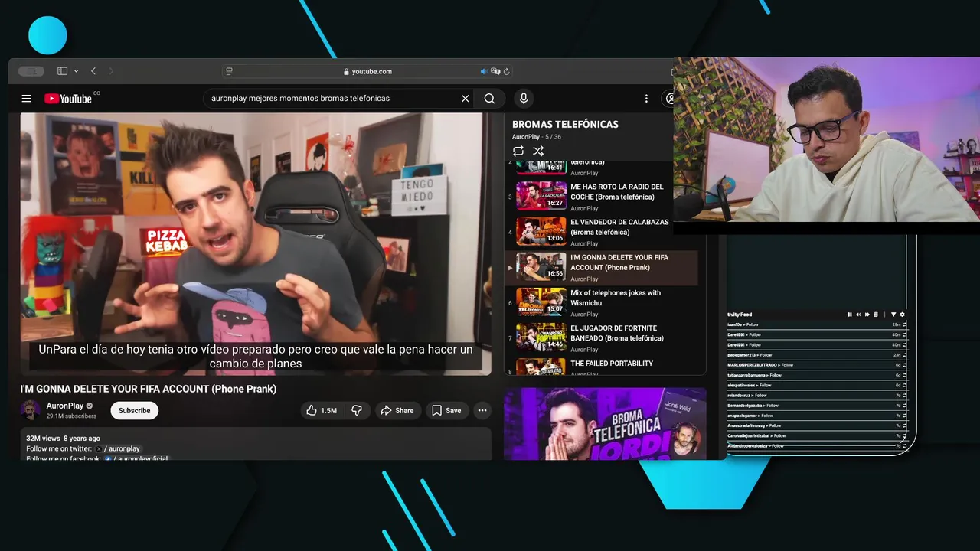Image resolution: width=980 pixels, height=551 pixels.
Task: Skip alert in the Activity Feed
Action: click(867, 315)
